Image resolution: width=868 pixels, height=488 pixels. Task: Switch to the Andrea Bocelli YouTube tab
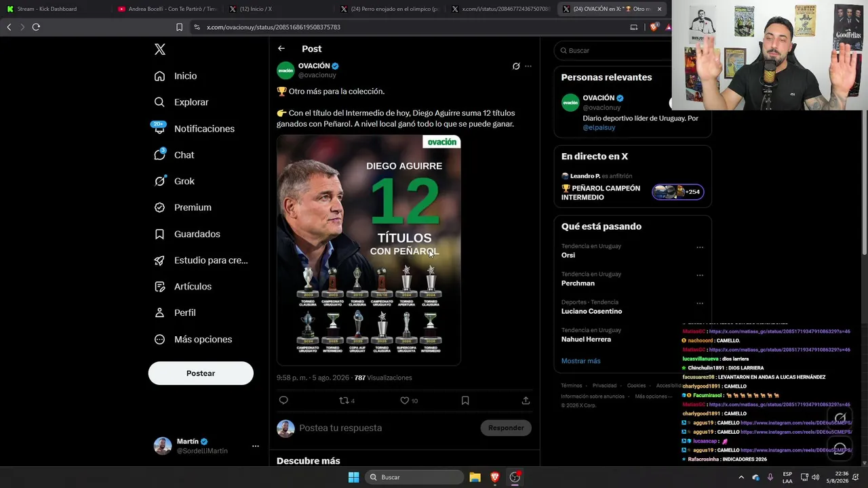(x=167, y=9)
